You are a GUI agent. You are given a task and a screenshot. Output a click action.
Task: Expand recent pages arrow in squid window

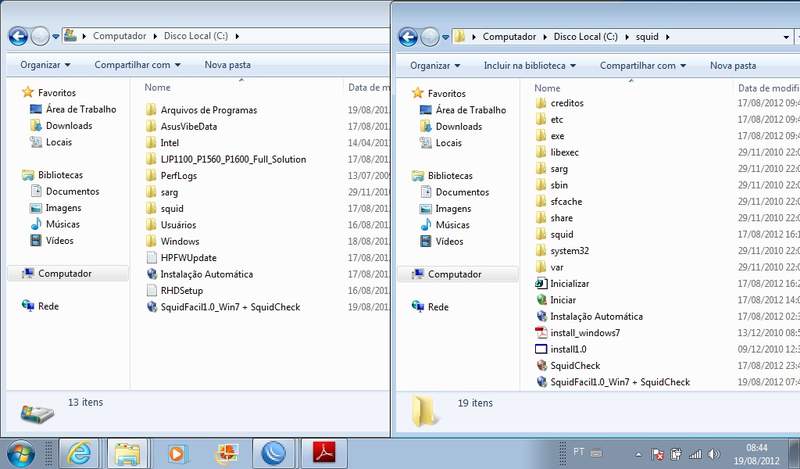445,37
